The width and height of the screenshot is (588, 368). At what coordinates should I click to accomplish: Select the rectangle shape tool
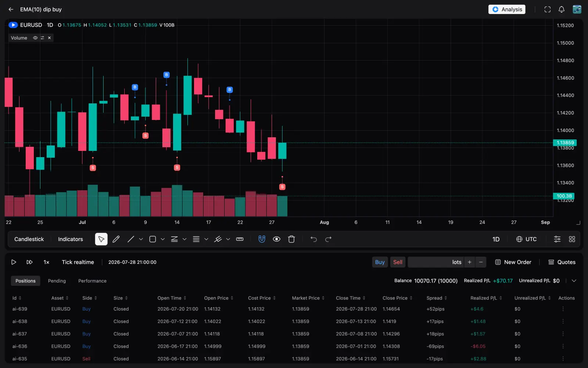coord(153,239)
